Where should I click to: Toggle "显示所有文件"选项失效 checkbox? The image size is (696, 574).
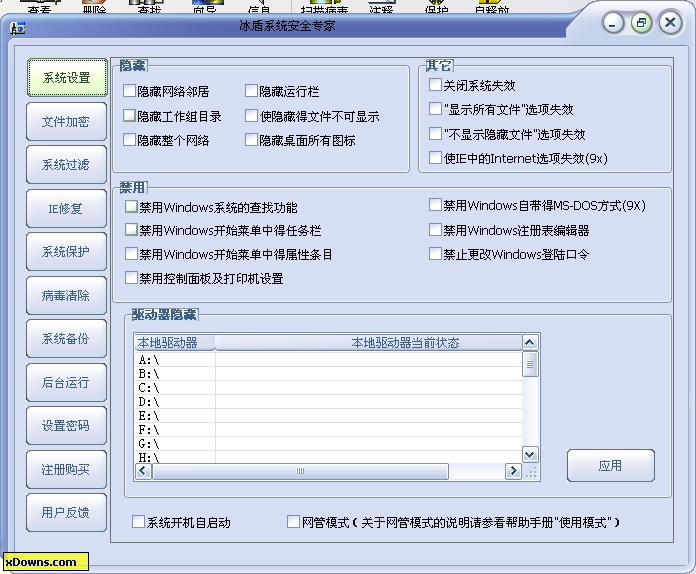point(435,109)
